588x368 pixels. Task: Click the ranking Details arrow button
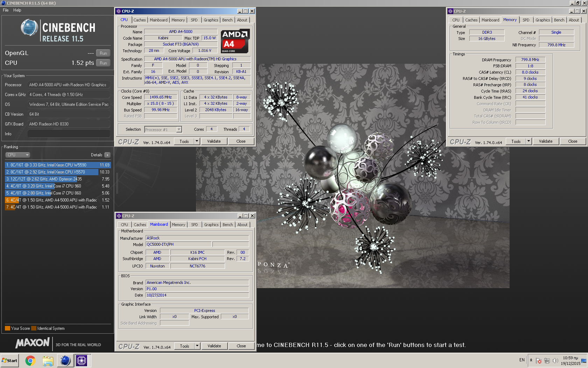(107, 155)
